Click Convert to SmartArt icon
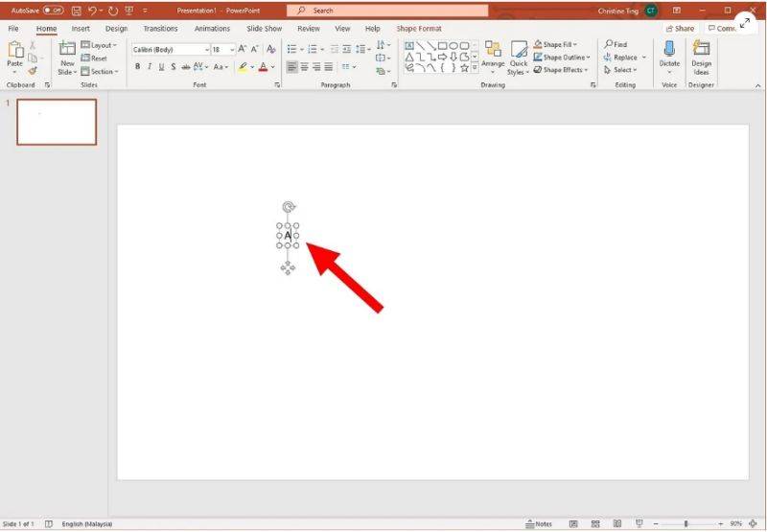Viewport: 767px width, 532px height. 383,71
